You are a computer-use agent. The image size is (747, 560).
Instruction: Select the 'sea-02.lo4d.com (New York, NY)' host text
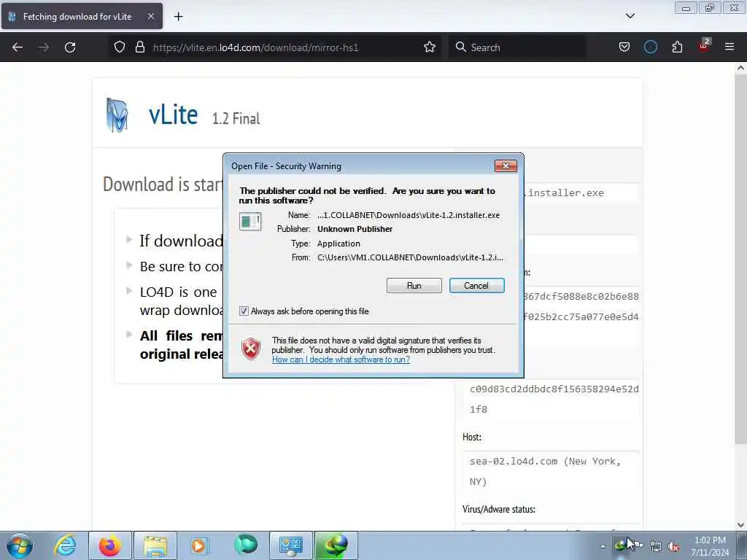[546, 472]
